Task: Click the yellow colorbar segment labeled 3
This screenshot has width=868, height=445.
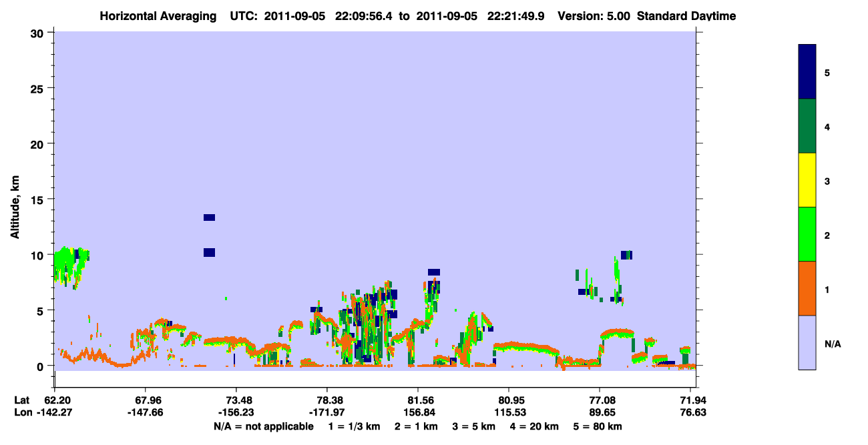Action: 807,180
